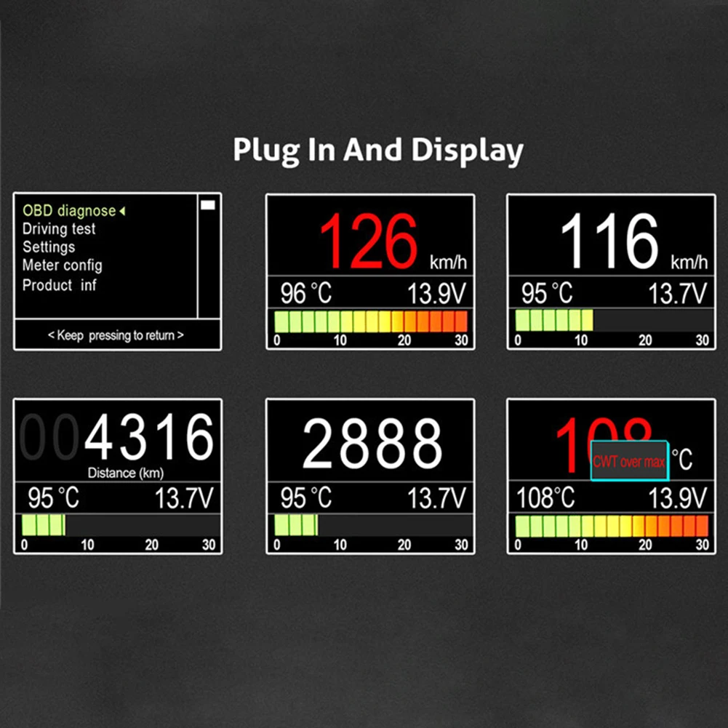Open the Meter config entry

pyautogui.click(x=63, y=265)
